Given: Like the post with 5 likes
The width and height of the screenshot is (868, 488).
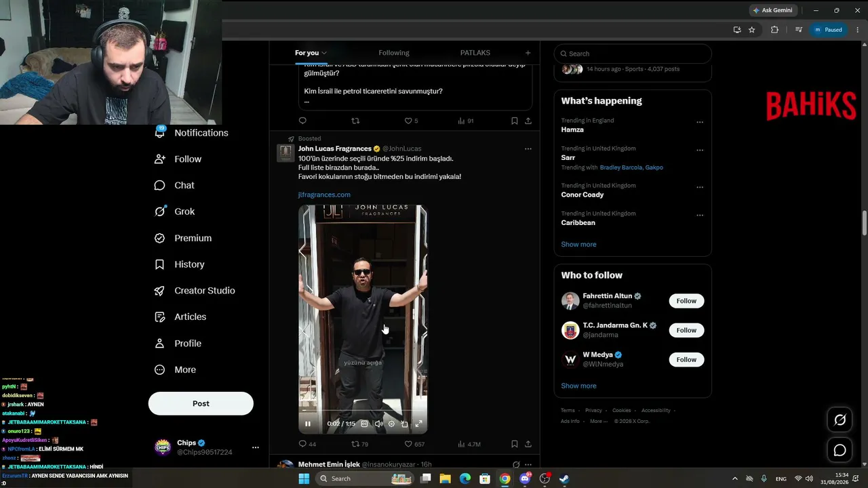Looking at the screenshot, I should [408, 121].
